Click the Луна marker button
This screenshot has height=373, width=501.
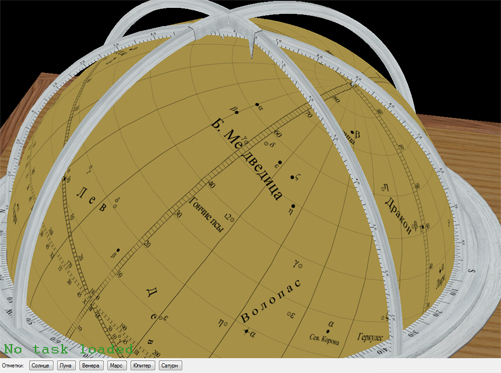pyautogui.click(x=66, y=366)
